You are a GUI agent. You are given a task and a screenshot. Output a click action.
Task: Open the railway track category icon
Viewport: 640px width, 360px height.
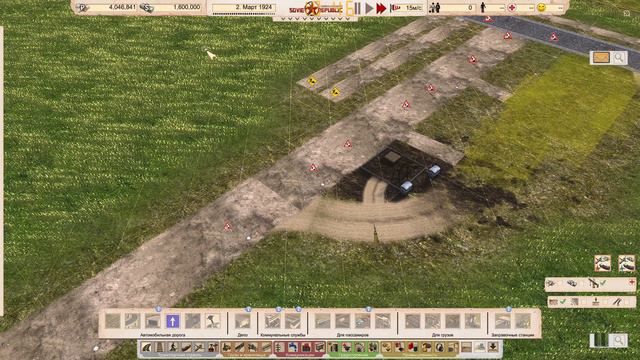coord(160,348)
